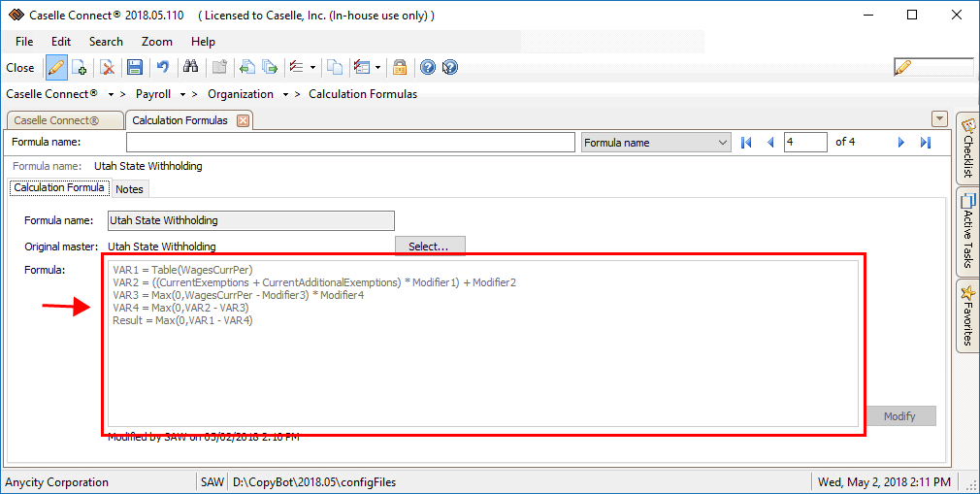
Task: Click the greyed-out book report icon
Action: click(x=219, y=67)
